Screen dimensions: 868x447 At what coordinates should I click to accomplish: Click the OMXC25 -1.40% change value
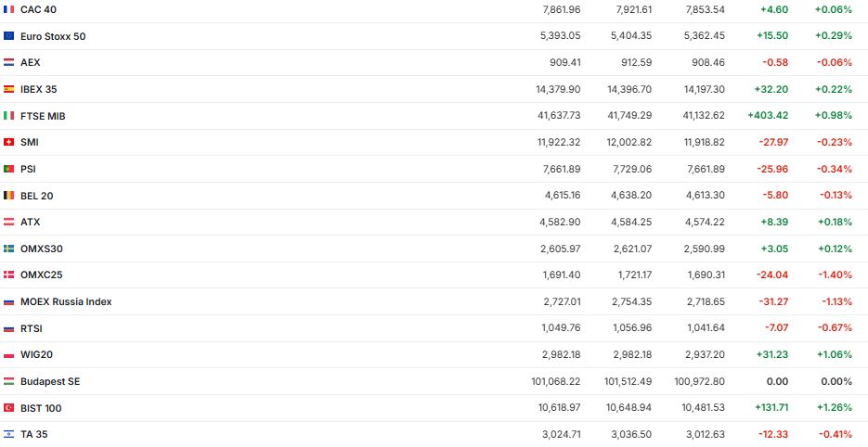[x=835, y=275]
